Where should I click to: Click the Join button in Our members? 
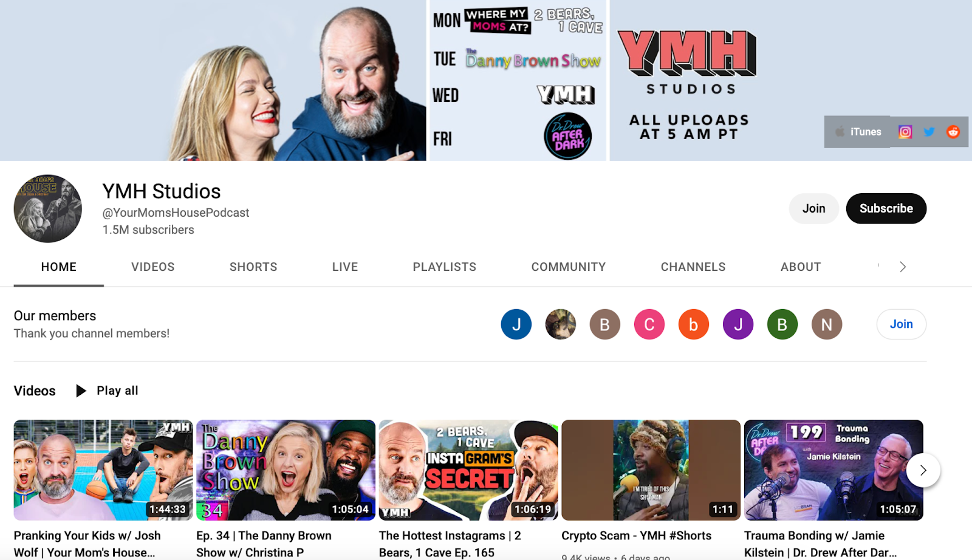(x=902, y=324)
